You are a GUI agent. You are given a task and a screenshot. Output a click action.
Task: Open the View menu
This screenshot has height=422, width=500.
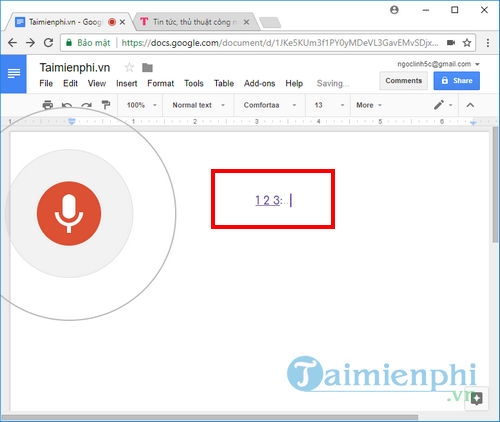tap(97, 83)
